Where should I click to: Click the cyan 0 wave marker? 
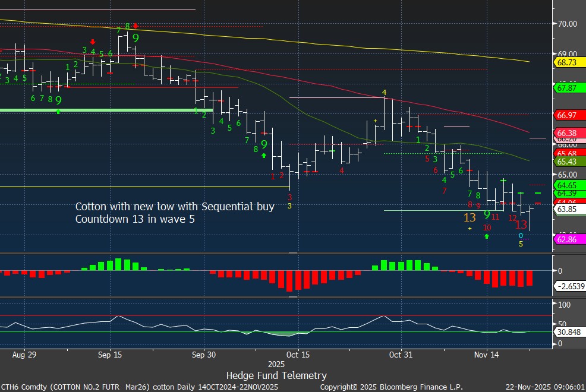coord(521,236)
